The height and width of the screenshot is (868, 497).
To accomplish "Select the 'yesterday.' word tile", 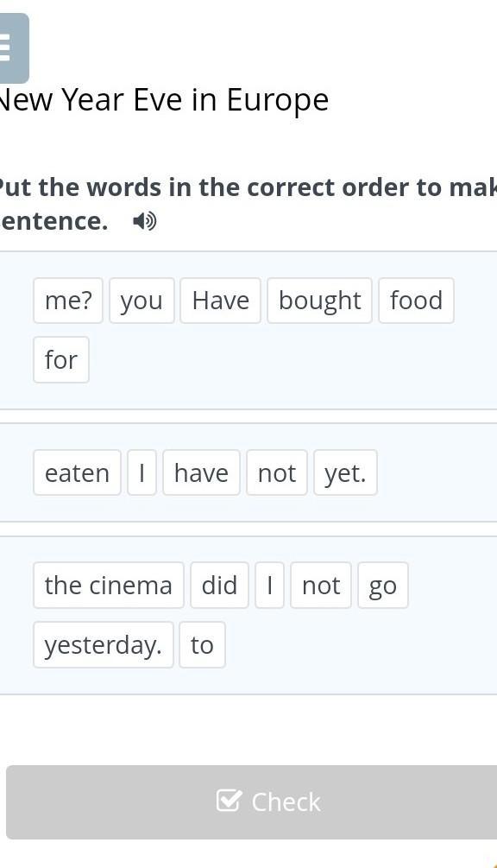I will click(104, 645).
